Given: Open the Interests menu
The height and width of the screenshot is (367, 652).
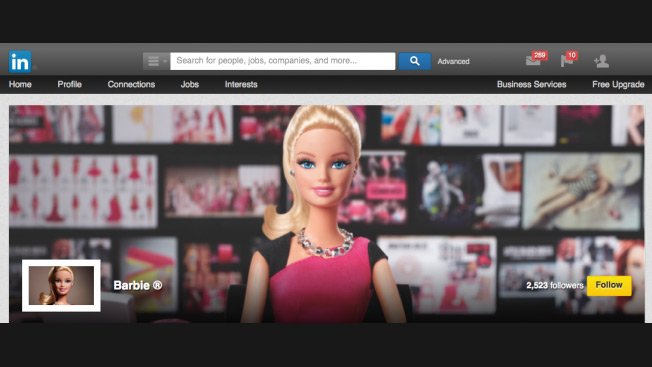Looking at the screenshot, I should coord(241,84).
